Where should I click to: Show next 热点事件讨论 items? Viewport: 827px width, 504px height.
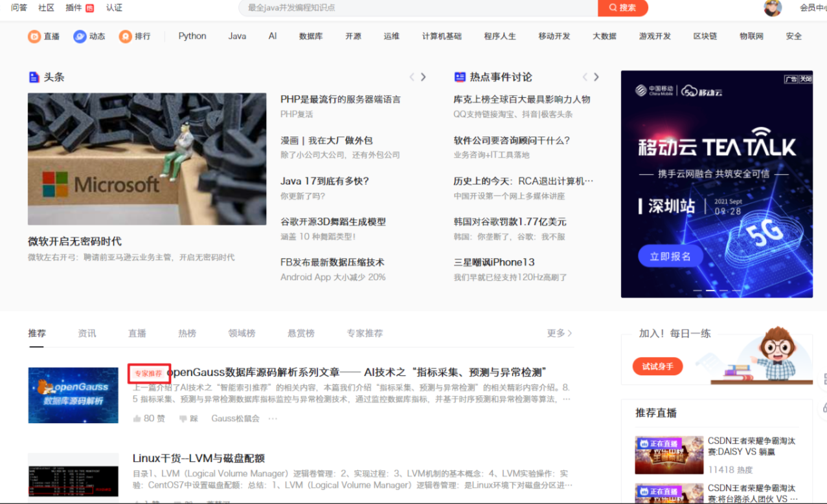tap(596, 77)
